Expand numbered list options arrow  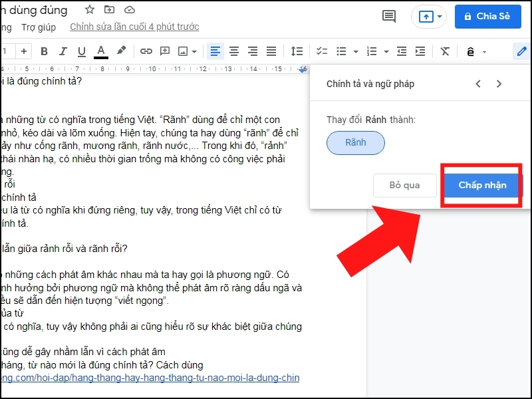386,52
